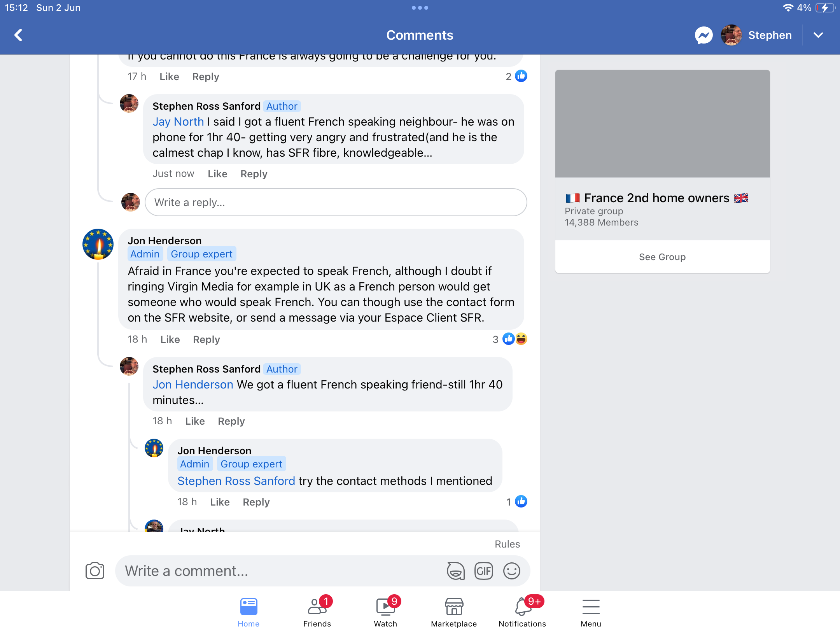This screenshot has height=630, width=840.
Task: Click the See Group button
Action: coord(662,257)
